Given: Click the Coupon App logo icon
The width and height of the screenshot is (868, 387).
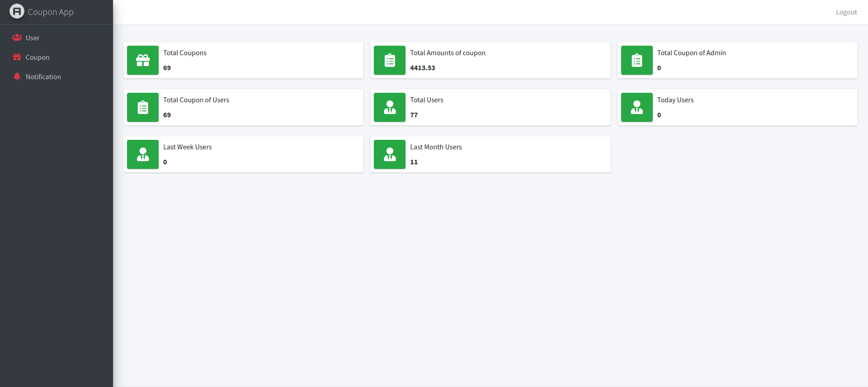Looking at the screenshot, I should point(17,11).
